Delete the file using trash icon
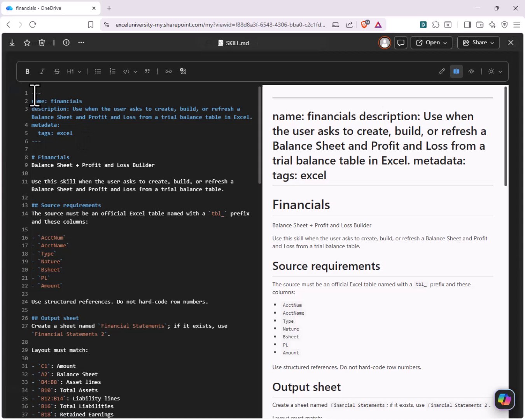Image resolution: width=525 pixels, height=420 pixels. click(42, 43)
